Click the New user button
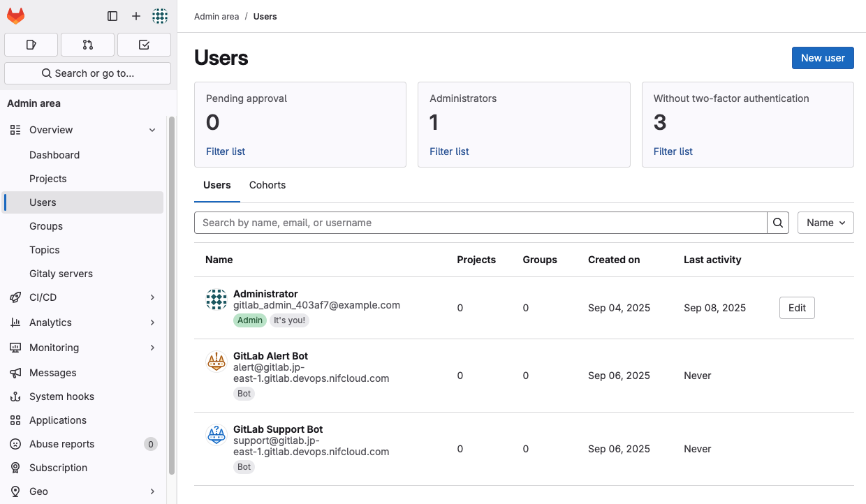 (x=823, y=58)
